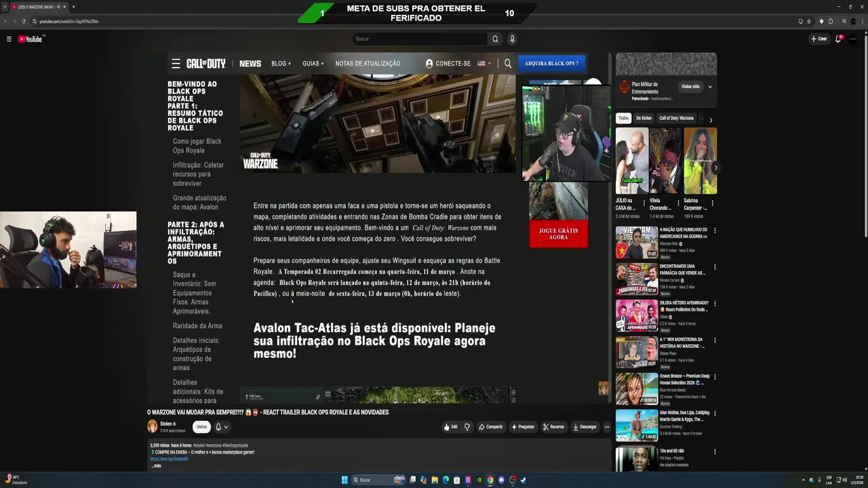The image size is (868, 488).
Task: Open ENCONTRAMOS UMA FARMÁCIA video thumbnail
Action: [x=636, y=279]
